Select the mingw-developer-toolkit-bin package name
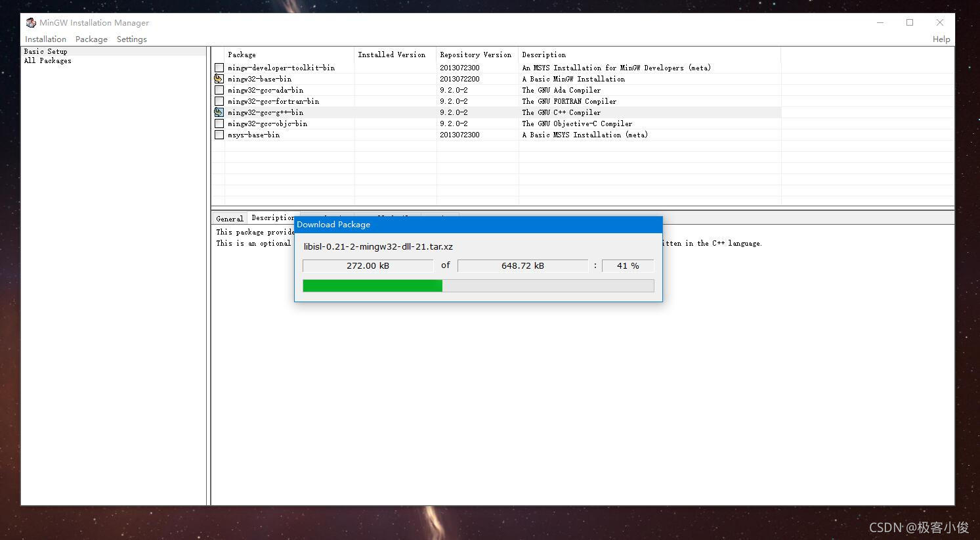 pyautogui.click(x=281, y=68)
